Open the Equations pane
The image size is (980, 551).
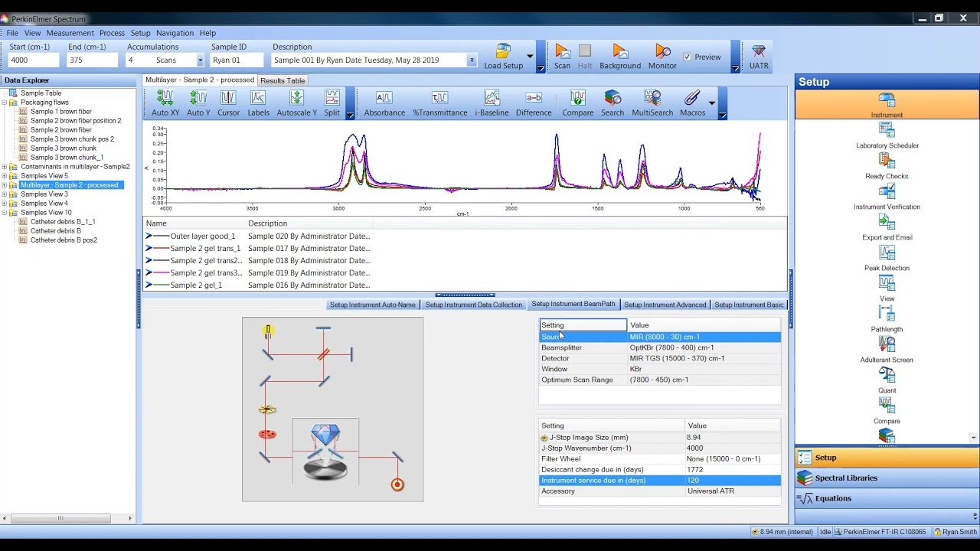click(887, 498)
